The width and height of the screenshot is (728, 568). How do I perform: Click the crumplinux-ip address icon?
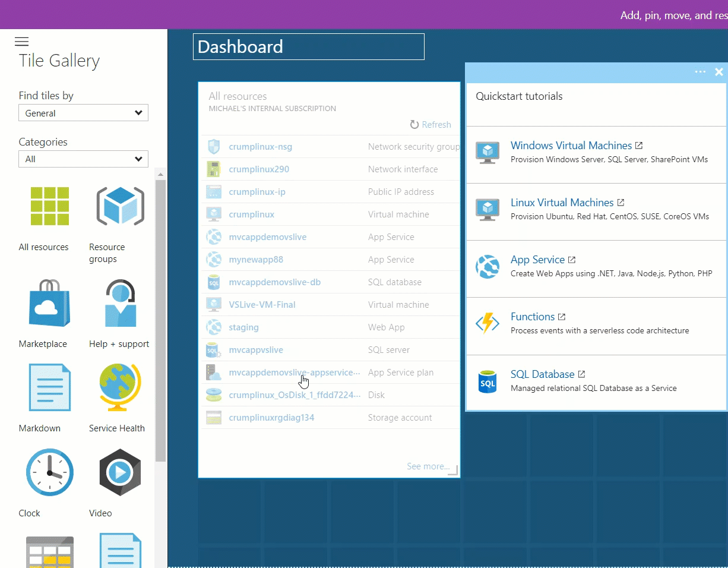(x=213, y=192)
